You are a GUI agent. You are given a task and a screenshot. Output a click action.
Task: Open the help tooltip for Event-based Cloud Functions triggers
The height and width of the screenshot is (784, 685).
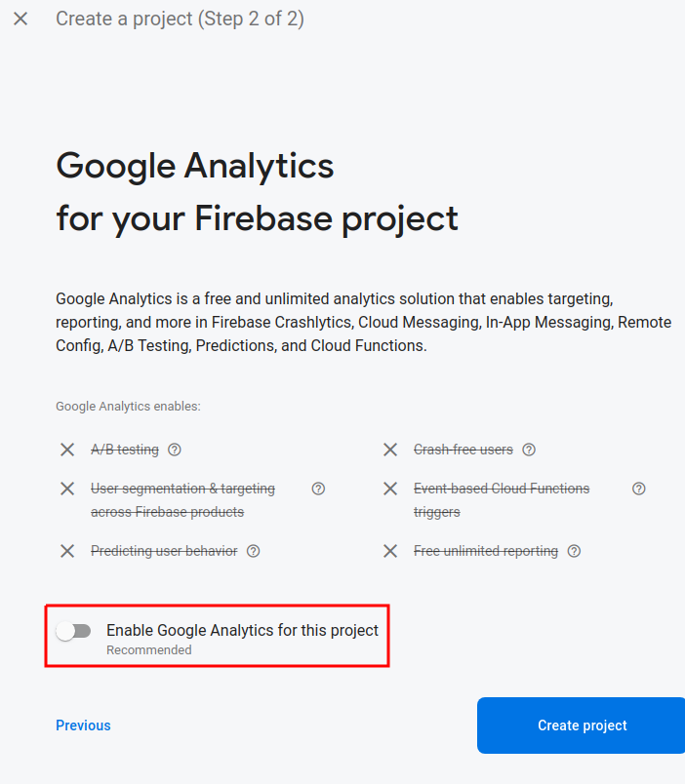click(639, 489)
